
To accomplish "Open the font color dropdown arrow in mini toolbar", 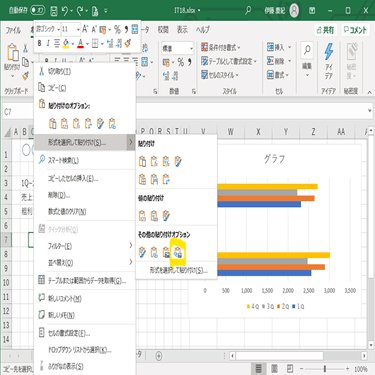I will pyautogui.click(x=87, y=44).
